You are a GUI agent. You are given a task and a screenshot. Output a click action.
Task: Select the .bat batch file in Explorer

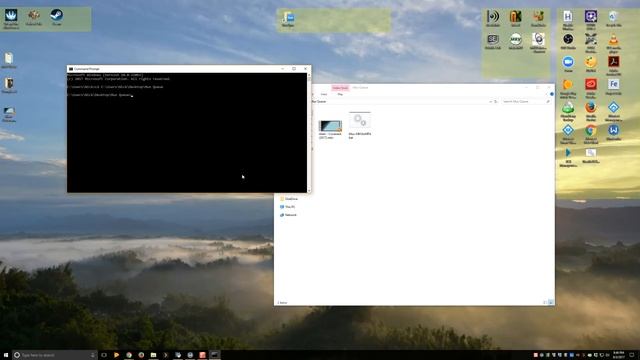click(360, 125)
